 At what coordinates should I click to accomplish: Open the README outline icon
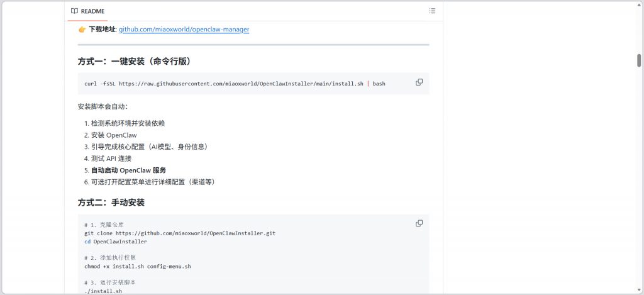pyautogui.click(x=432, y=11)
